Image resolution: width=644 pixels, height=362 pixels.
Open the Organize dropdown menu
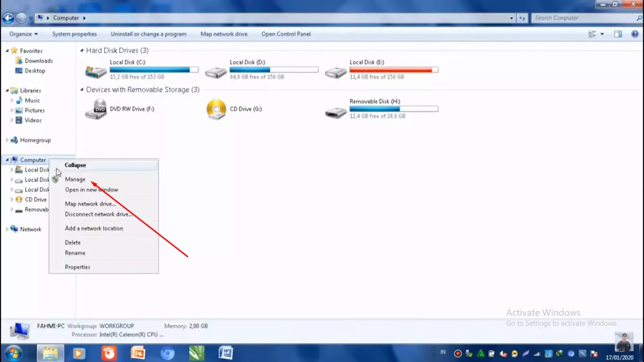[24, 34]
